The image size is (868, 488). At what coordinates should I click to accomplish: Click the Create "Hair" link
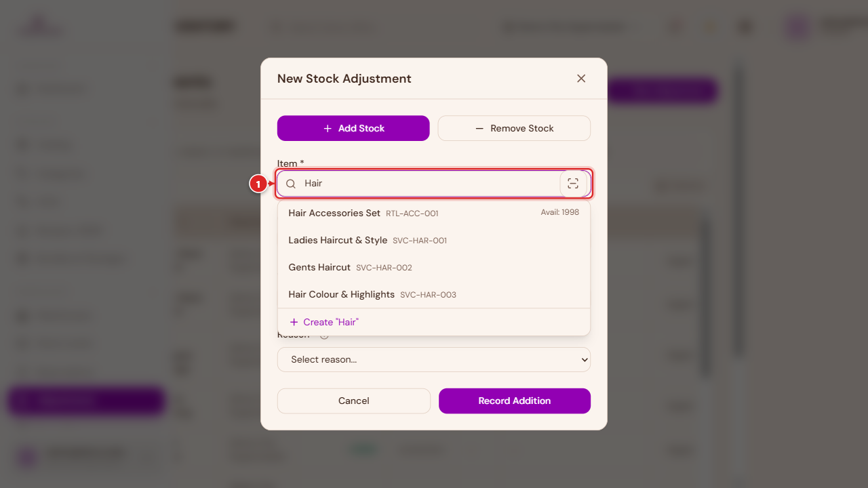[x=324, y=322]
